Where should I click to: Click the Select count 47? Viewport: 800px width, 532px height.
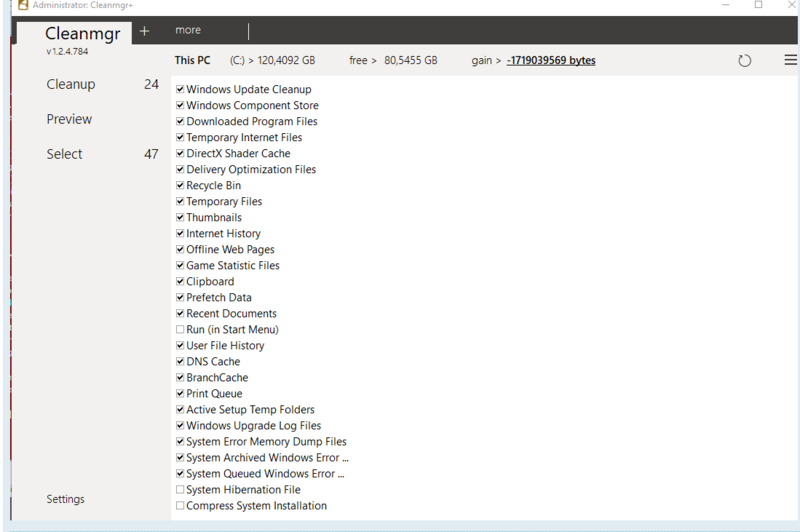(x=151, y=154)
